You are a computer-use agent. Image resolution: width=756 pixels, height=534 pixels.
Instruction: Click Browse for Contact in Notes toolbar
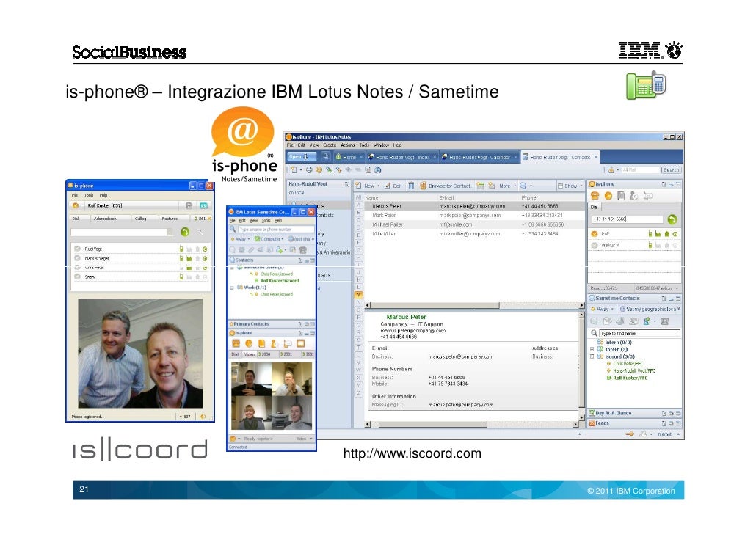(x=445, y=186)
